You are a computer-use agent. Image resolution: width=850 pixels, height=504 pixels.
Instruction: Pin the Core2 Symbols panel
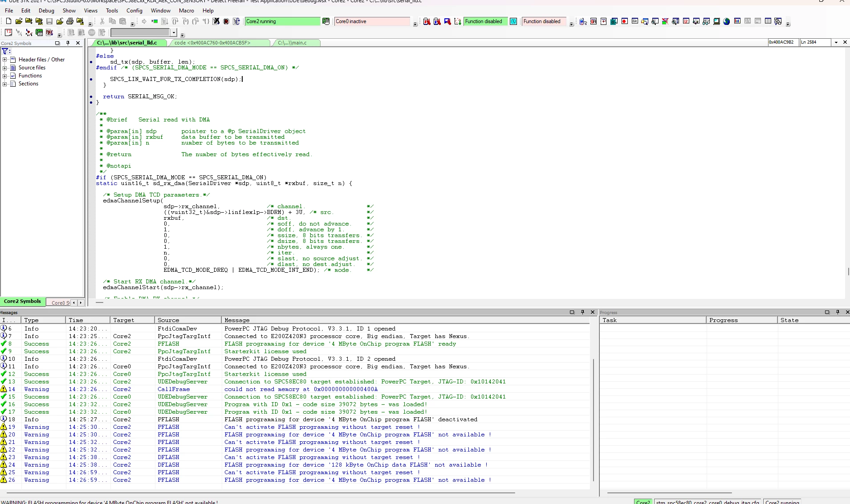point(68,43)
